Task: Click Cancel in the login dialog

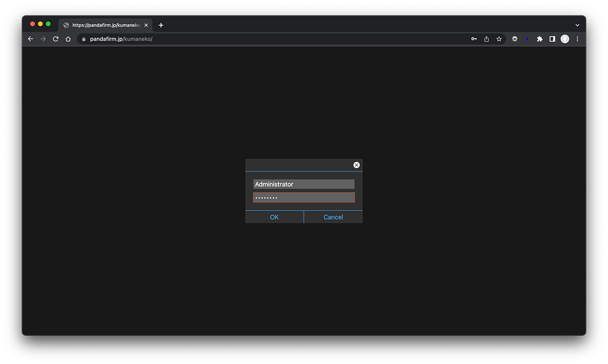Action: (x=333, y=217)
